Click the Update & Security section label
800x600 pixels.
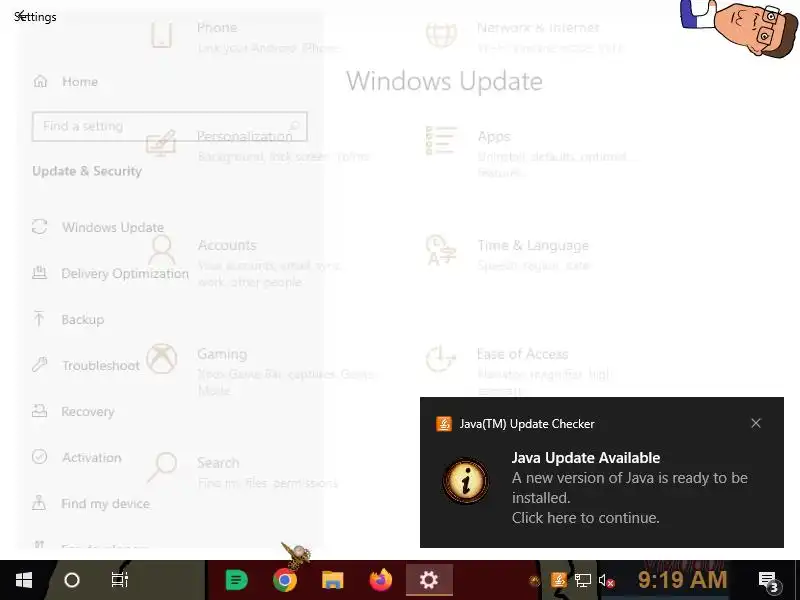coord(87,171)
